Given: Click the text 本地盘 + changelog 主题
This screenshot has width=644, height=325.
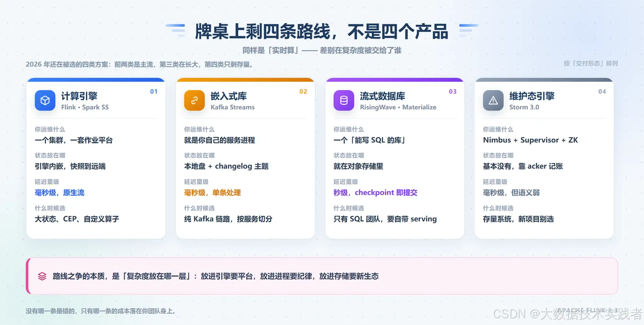Looking at the screenshot, I should point(226,166).
